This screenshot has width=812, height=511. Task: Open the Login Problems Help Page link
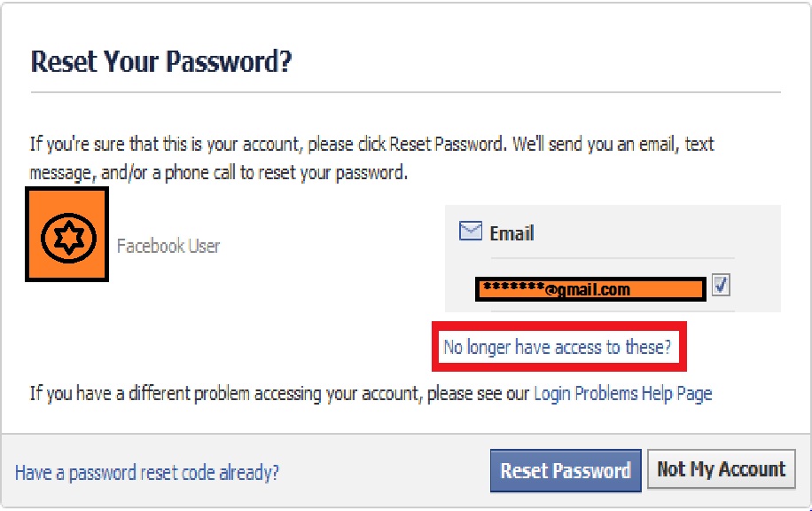click(622, 393)
